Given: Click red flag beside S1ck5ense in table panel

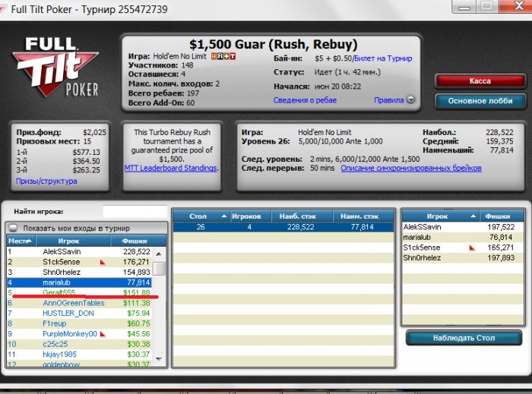Looking at the screenshot, I should (472, 247).
